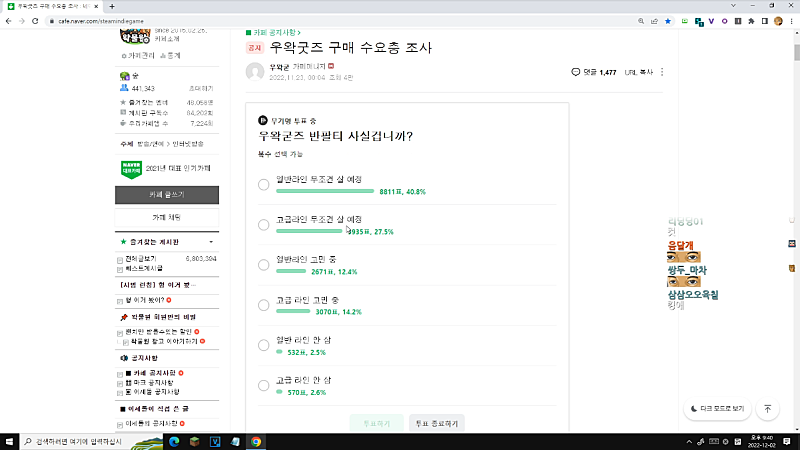Click the address bar URL field
The height and width of the screenshot is (450, 800).
point(337,21)
